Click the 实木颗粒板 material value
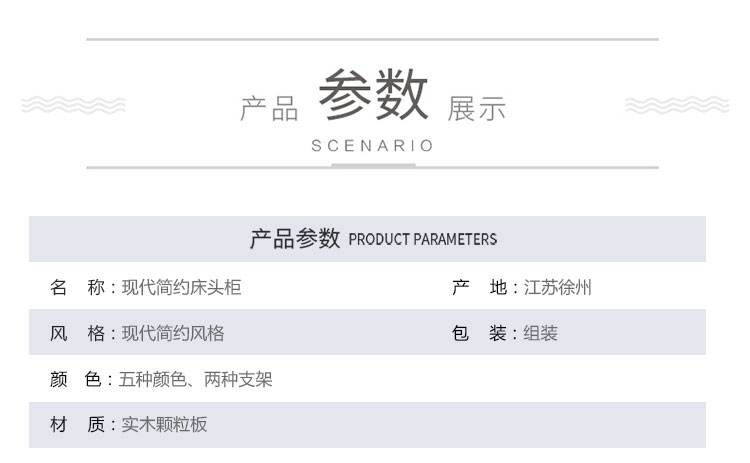The width and height of the screenshot is (750, 463). pos(164,424)
